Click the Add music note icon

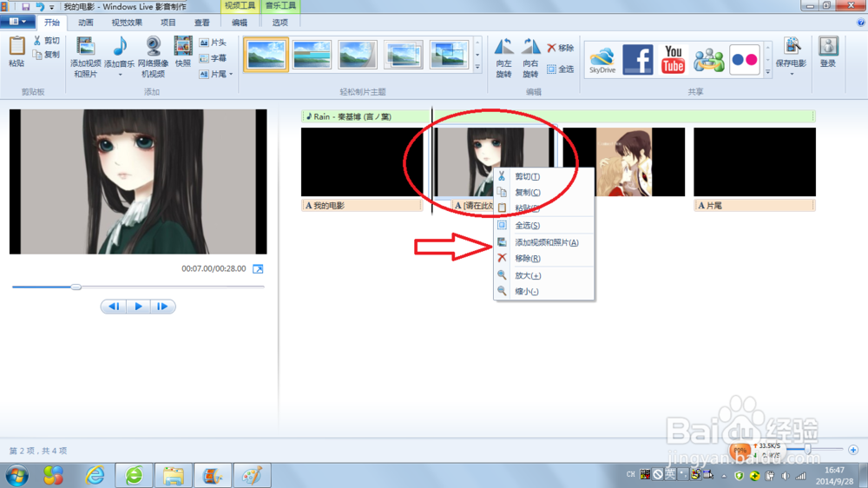tap(120, 47)
